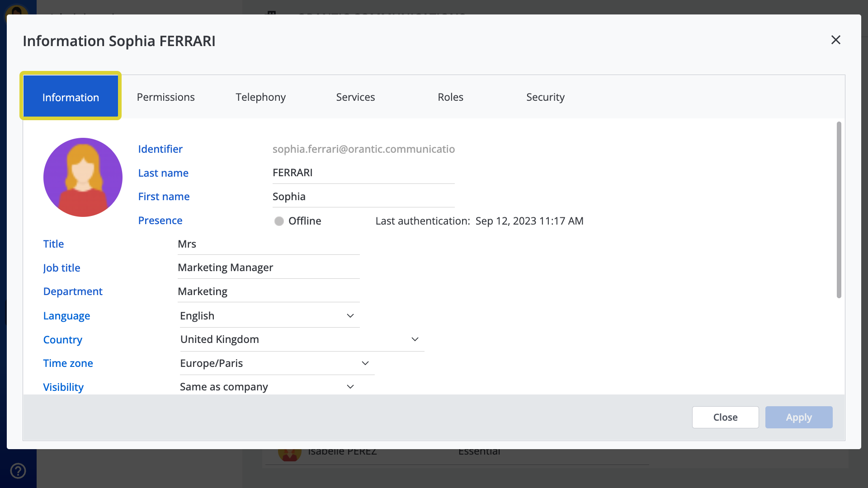Click the Last name field FERRARI
Viewport: 868px width, 488px height.
pyautogui.click(x=363, y=173)
